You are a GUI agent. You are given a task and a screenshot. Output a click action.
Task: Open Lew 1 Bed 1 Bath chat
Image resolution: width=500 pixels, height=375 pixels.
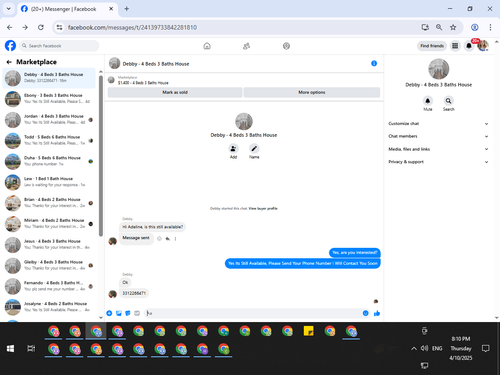[x=49, y=182]
